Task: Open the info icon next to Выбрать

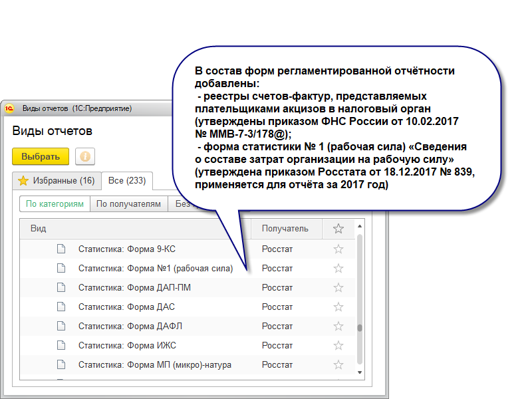Action: pos(85,156)
